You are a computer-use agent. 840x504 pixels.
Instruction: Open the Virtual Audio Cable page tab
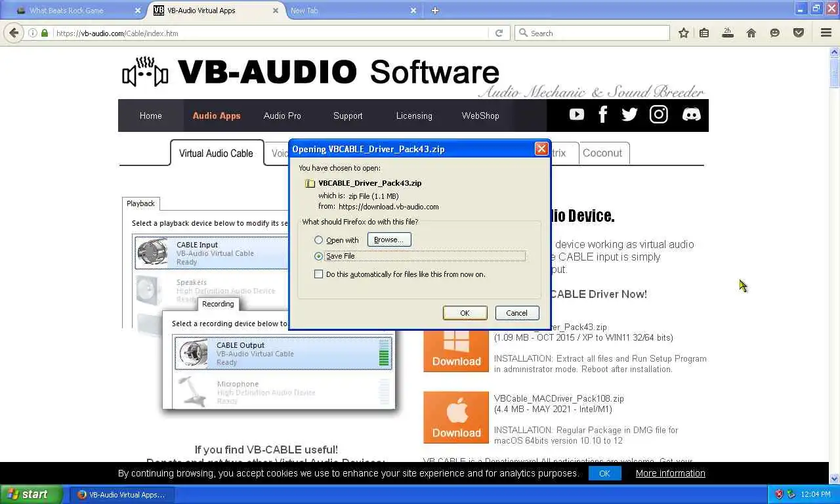click(216, 153)
